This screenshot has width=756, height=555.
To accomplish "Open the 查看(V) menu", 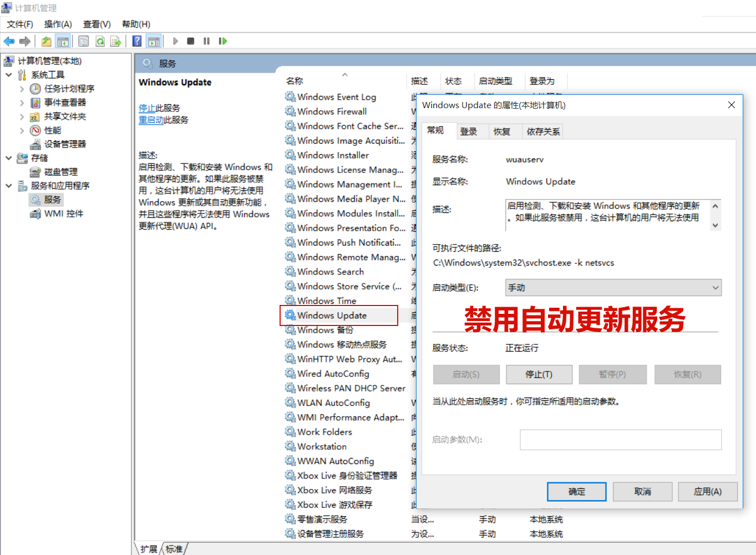I will (x=97, y=24).
